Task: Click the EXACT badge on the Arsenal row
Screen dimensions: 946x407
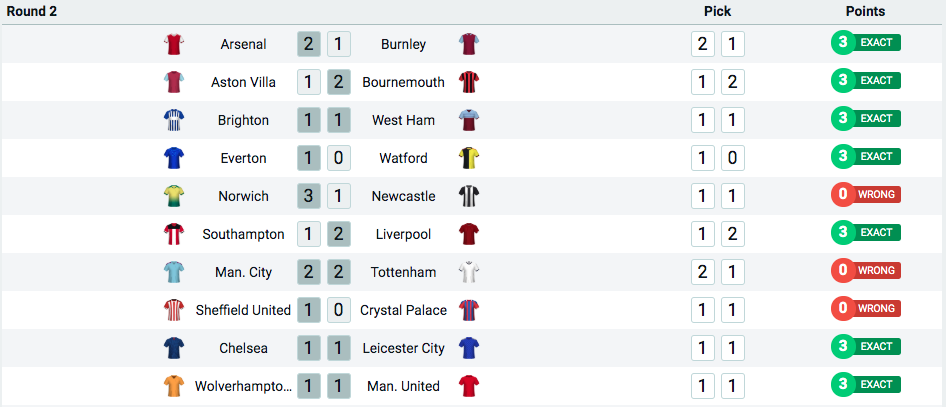Action: [x=866, y=43]
